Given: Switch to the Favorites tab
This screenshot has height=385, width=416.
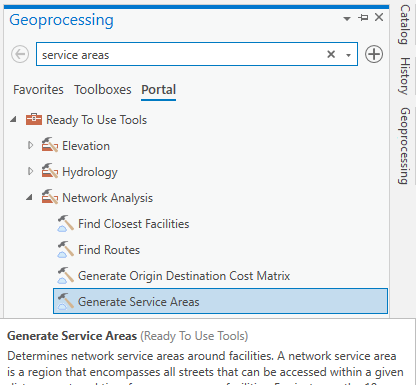Looking at the screenshot, I should (x=38, y=90).
